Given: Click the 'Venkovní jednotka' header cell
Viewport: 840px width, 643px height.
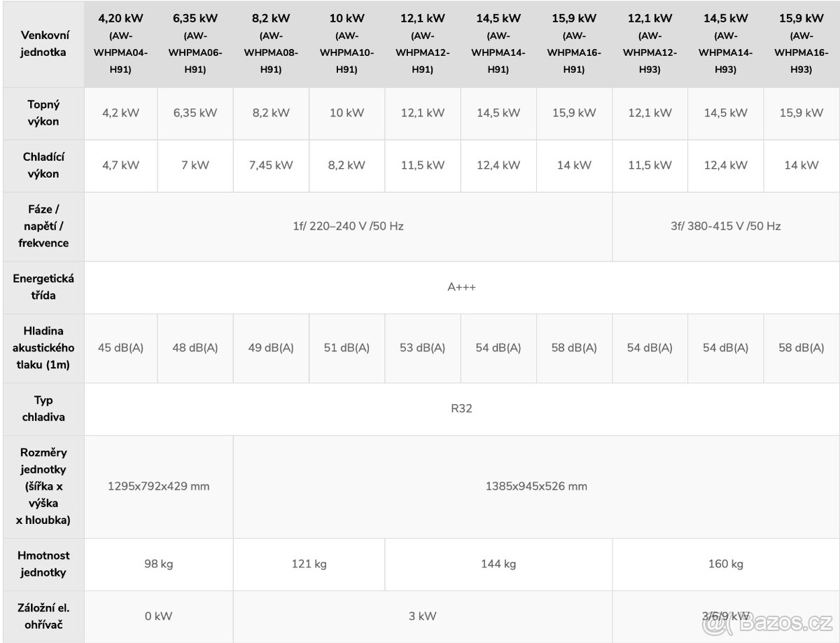Looking at the screenshot, I should (x=43, y=43).
